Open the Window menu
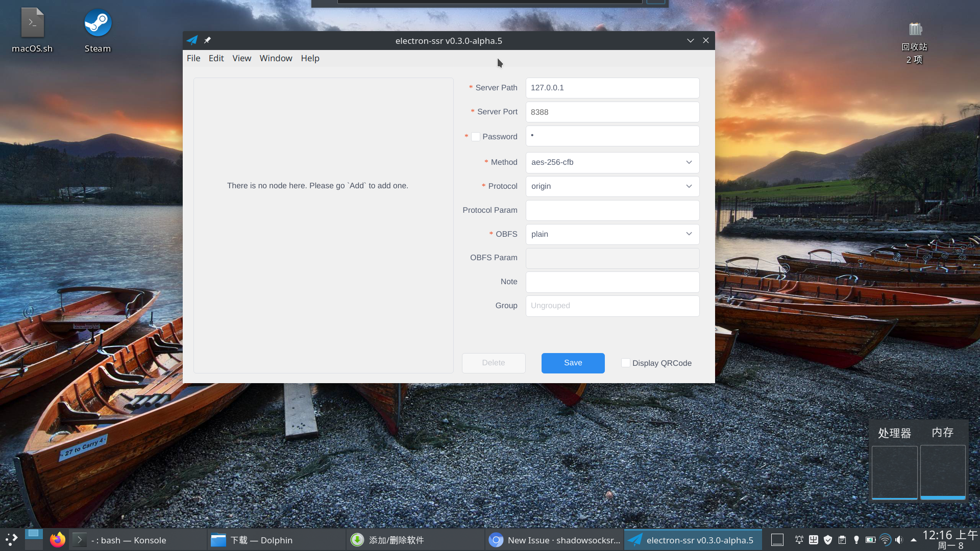This screenshot has height=551, width=980. click(x=276, y=58)
